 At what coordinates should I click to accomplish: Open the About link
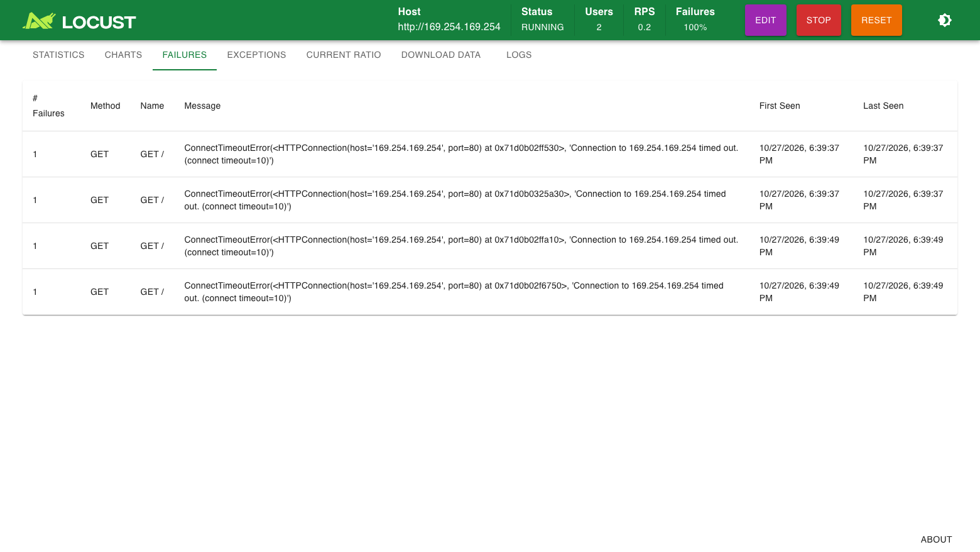click(936, 539)
